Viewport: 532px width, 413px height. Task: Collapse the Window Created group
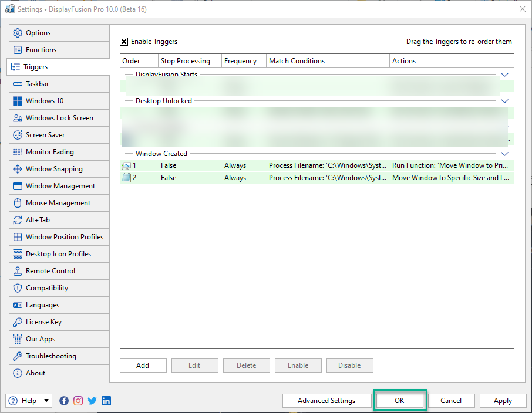coord(504,154)
